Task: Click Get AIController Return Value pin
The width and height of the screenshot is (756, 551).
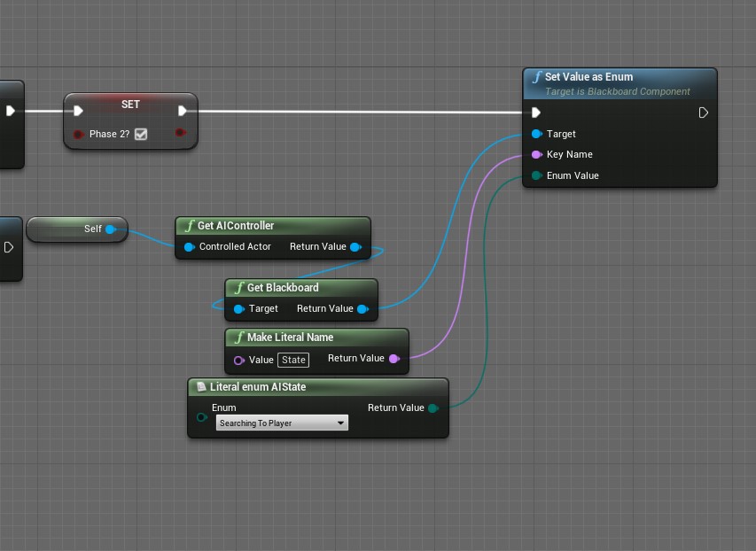Action: coord(355,247)
